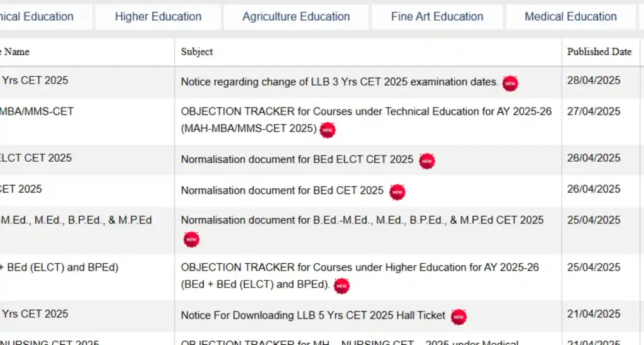
Task: Click NEW badge beside LLB 5 Yrs Hall Ticket
Action: pos(458,317)
